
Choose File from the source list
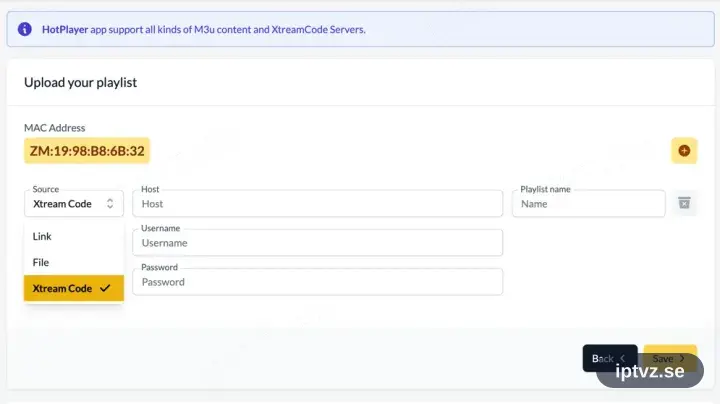74,262
